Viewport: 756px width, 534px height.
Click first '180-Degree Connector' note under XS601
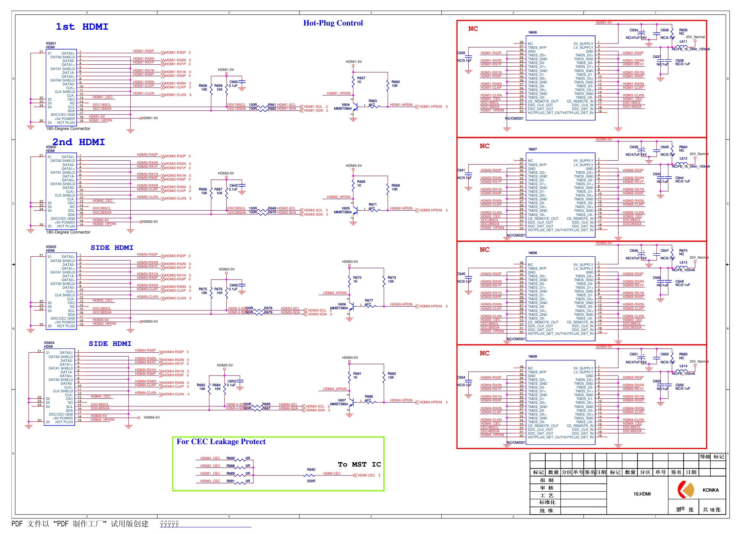[x=68, y=128]
